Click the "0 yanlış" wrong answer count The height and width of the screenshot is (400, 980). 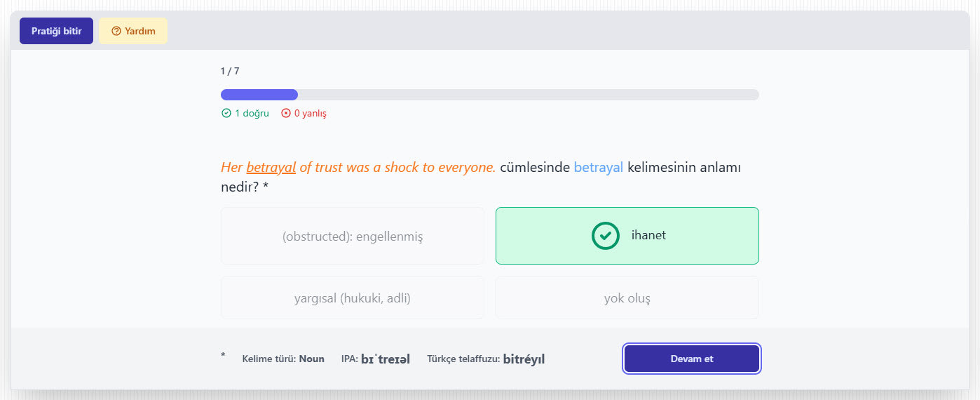310,113
